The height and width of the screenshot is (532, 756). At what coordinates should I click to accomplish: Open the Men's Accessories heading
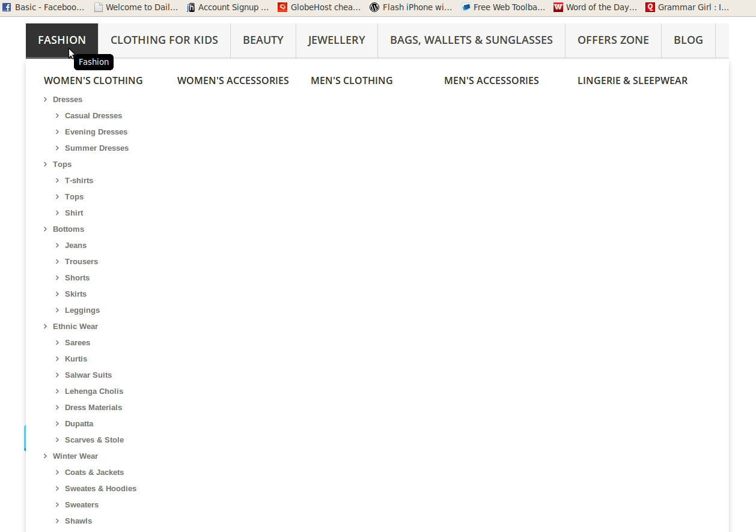(492, 80)
